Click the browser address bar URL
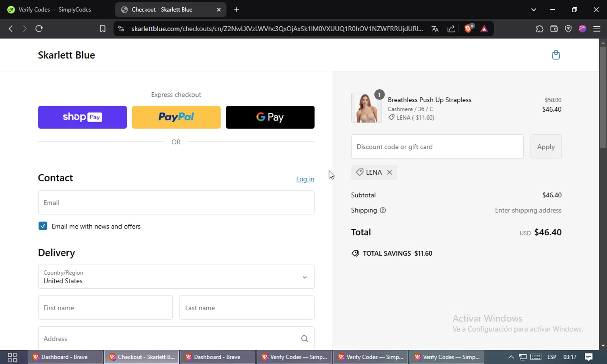The height and width of the screenshot is (364, 607). 277,29
